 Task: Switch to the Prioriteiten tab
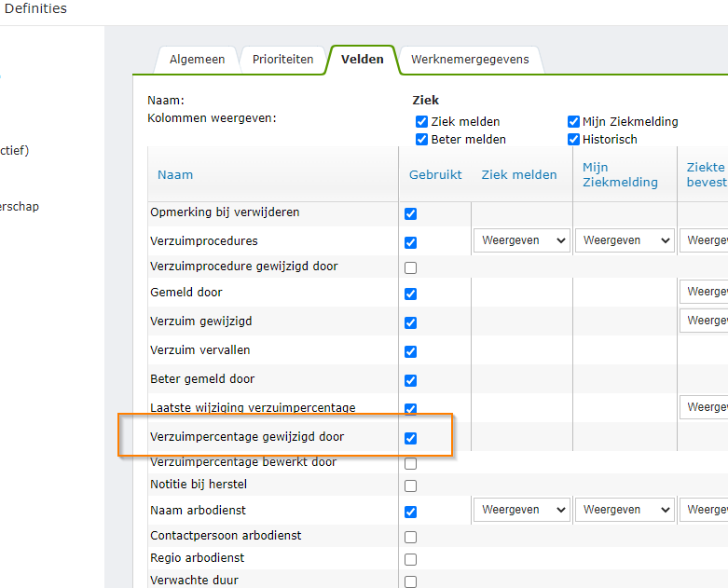(282, 60)
